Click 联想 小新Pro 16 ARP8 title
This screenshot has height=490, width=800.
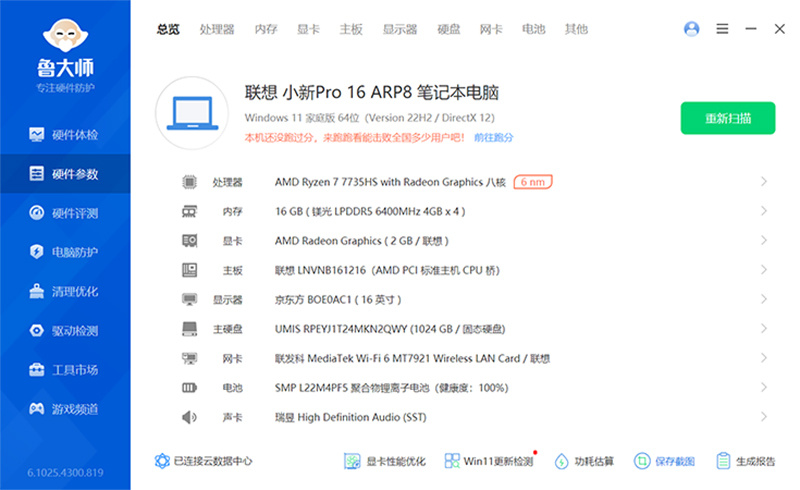(371, 92)
